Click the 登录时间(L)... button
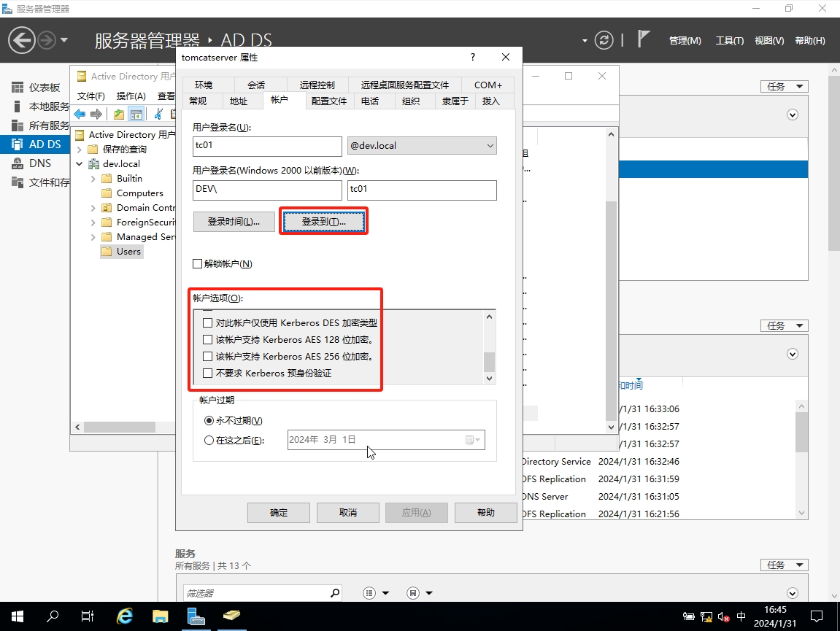The height and width of the screenshot is (631, 840). (234, 222)
